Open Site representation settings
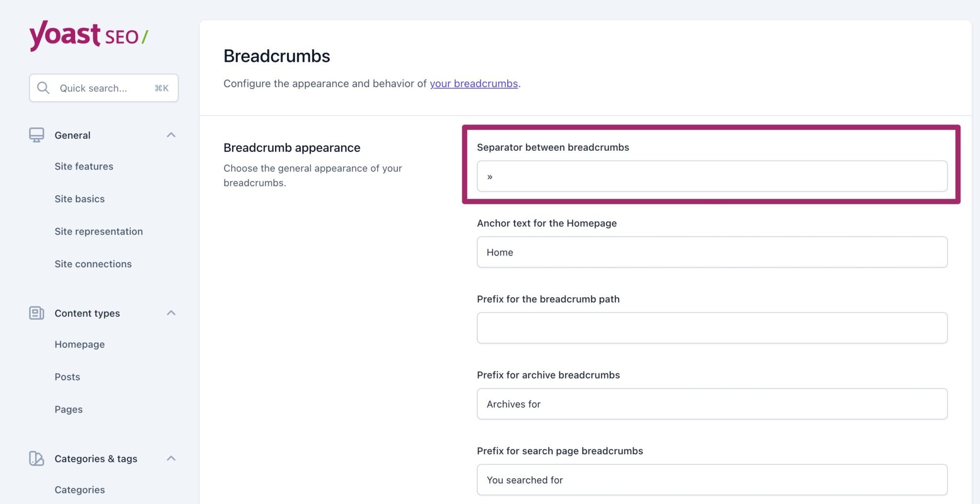980x504 pixels. click(99, 231)
